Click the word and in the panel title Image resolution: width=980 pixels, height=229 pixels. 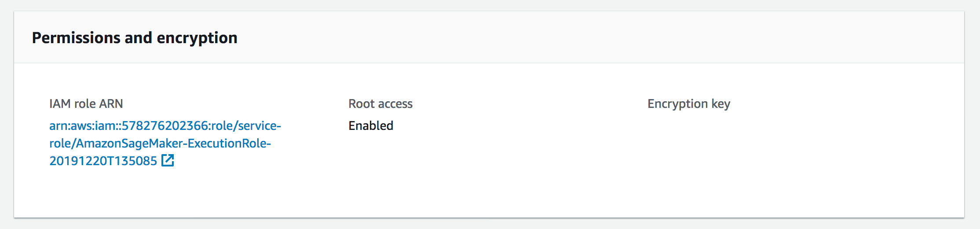tap(139, 38)
